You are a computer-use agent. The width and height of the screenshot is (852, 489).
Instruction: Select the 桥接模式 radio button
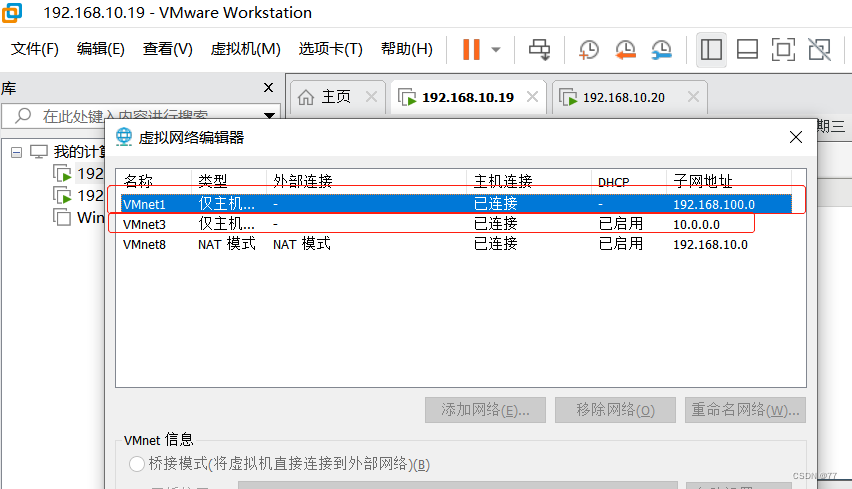tap(137, 464)
